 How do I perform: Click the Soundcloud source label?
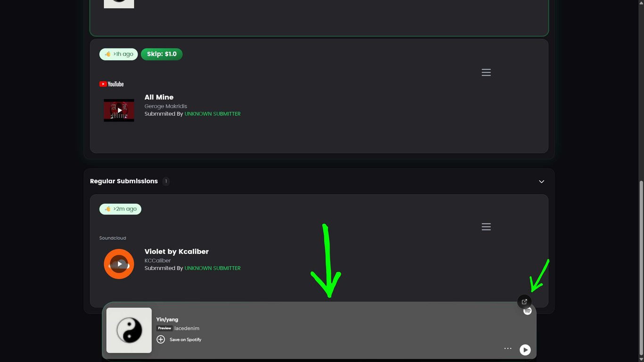pyautogui.click(x=113, y=238)
